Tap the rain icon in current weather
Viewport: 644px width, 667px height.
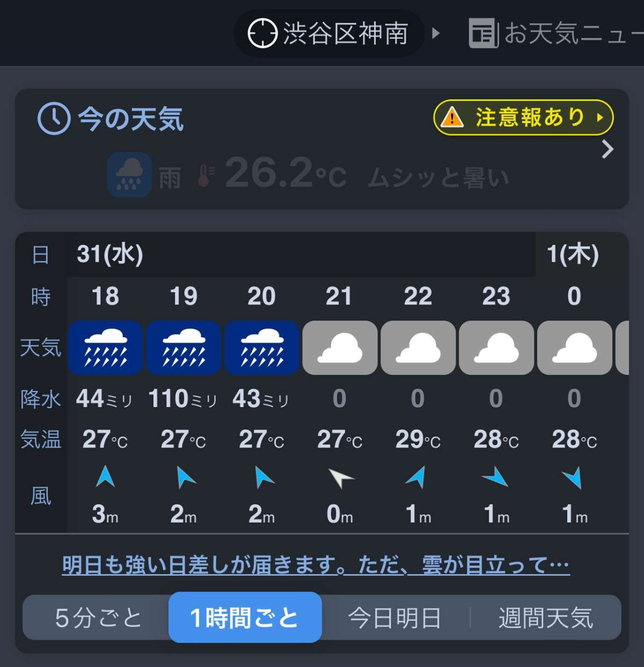pyautogui.click(x=129, y=175)
